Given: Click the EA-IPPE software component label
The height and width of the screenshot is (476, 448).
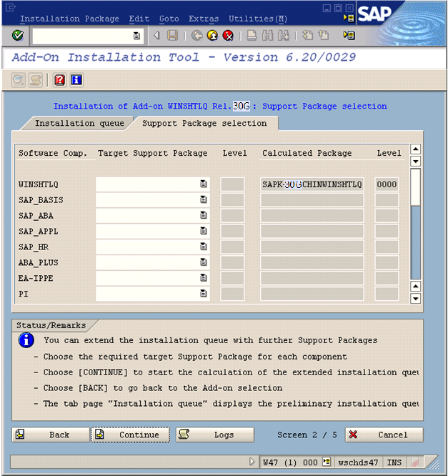Looking at the screenshot, I should (36, 278).
